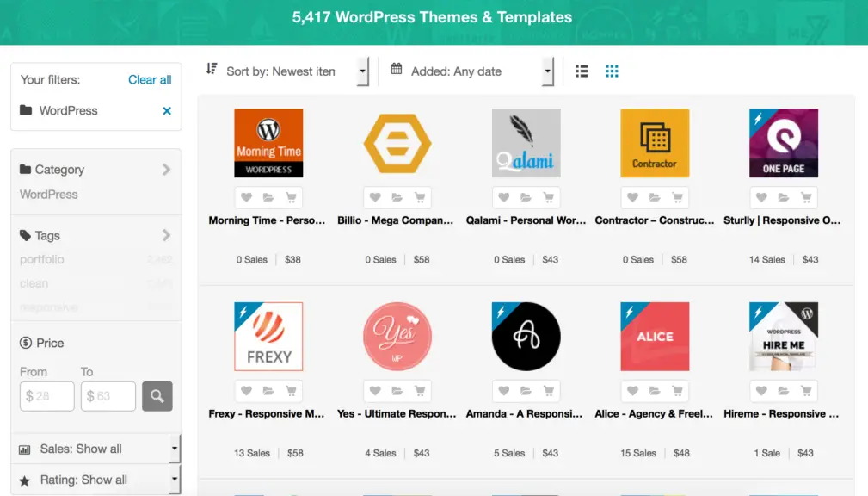Add Billio theme to cart
The image size is (868, 496).
[x=420, y=197]
